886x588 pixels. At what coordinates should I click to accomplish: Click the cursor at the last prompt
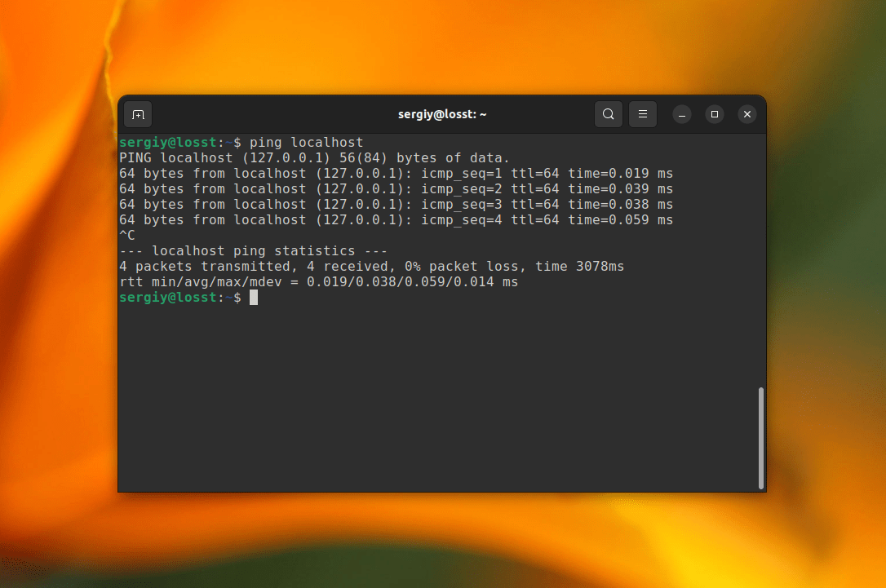point(254,298)
